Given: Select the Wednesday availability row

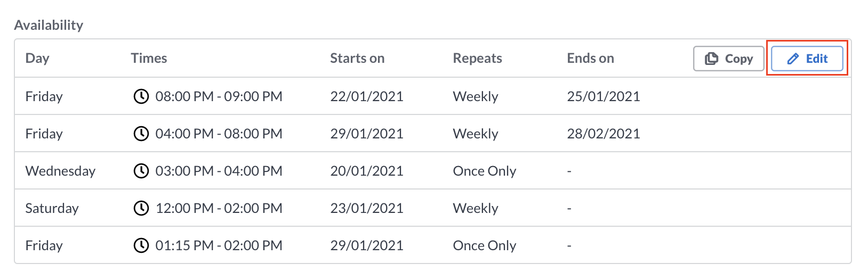Looking at the screenshot, I should [x=433, y=171].
